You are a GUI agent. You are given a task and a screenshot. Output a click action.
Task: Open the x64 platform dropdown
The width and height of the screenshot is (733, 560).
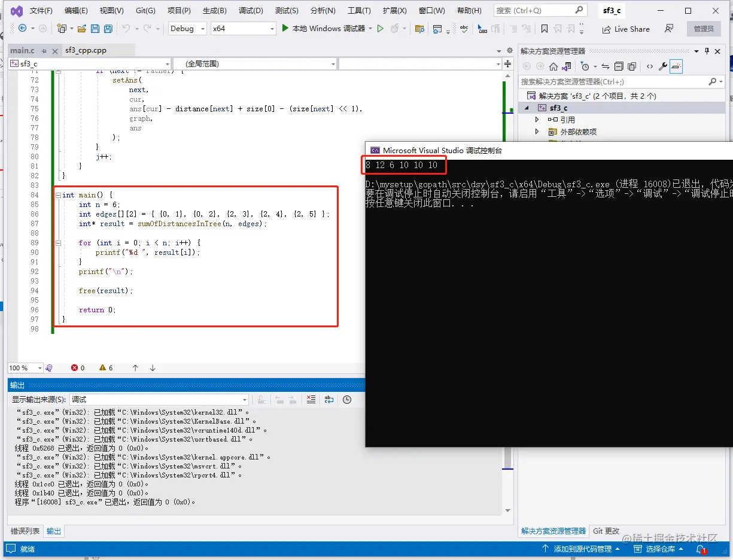pos(244,28)
